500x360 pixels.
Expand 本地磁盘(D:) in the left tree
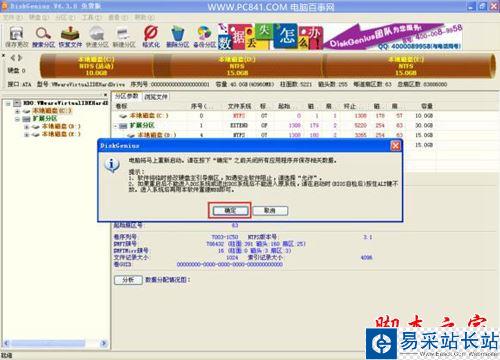coord(26,127)
